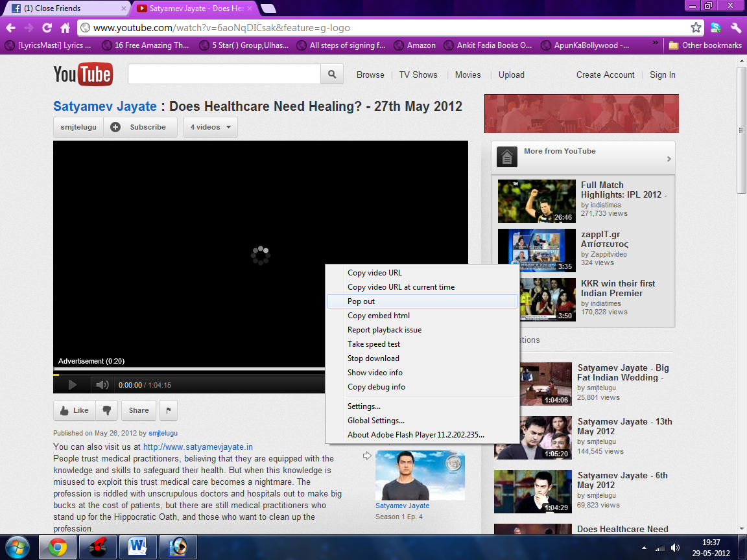Open Word from the taskbar
Viewport: 747px width, 560px height.
137,547
